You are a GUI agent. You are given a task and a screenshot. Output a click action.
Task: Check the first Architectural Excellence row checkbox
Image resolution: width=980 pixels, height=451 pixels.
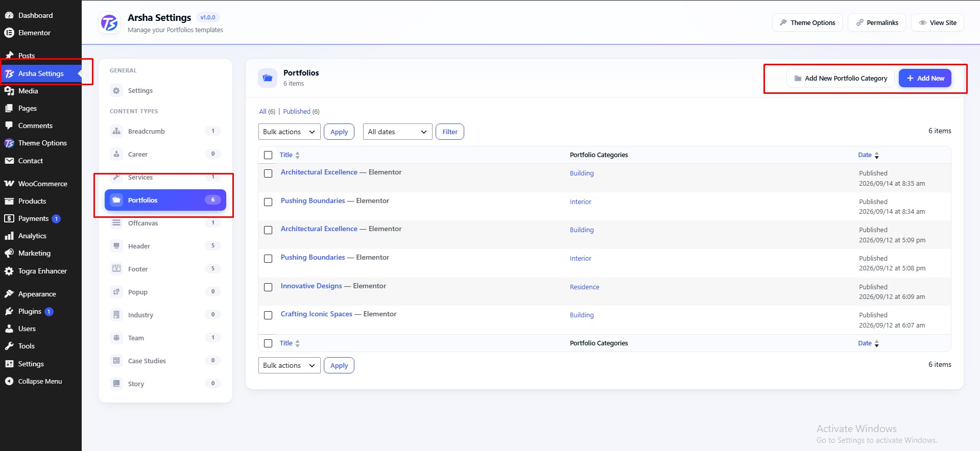pos(268,173)
